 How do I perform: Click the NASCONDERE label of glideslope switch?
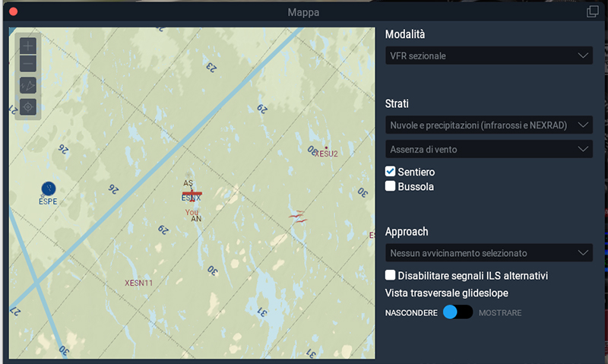pos(411,313)
